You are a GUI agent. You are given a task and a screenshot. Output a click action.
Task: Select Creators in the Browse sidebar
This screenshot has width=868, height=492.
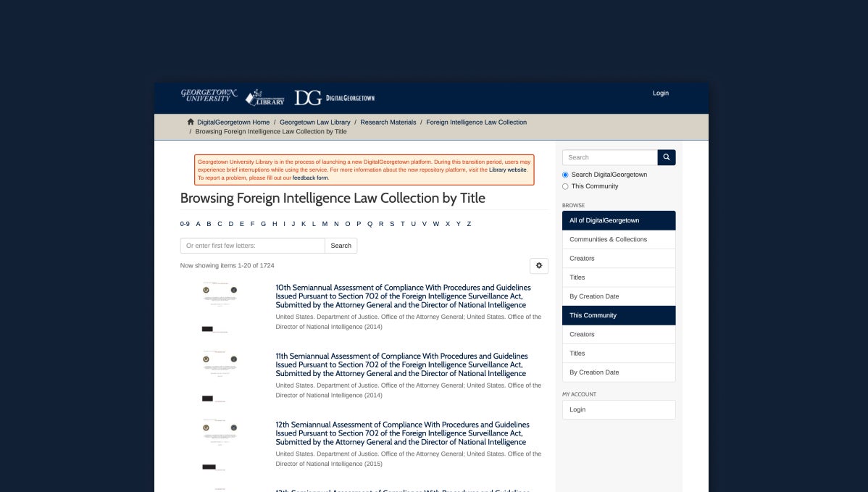tap(582, 258)
